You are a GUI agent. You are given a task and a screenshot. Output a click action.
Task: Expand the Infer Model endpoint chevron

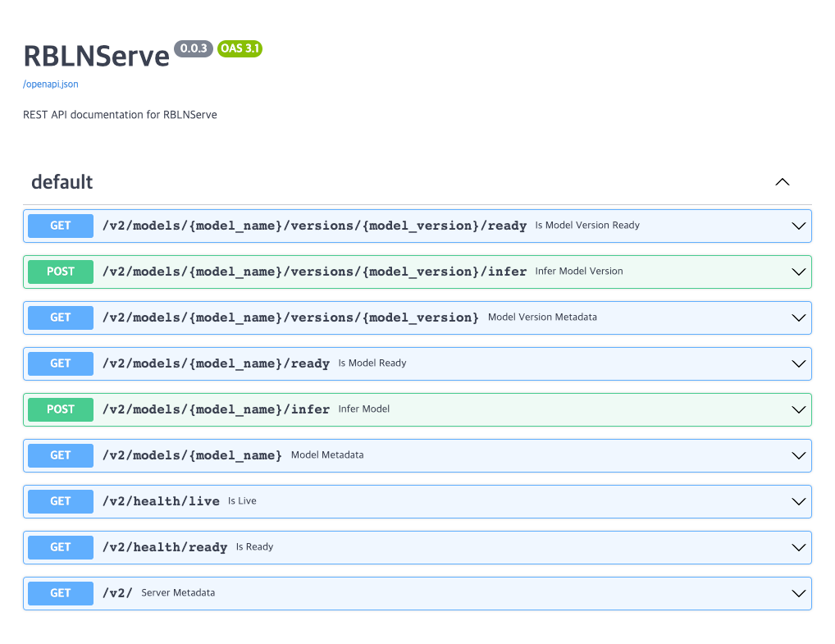click(798, 409)
